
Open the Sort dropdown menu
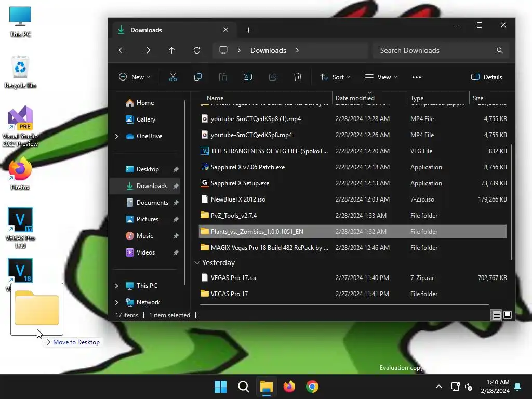(335, 77)
